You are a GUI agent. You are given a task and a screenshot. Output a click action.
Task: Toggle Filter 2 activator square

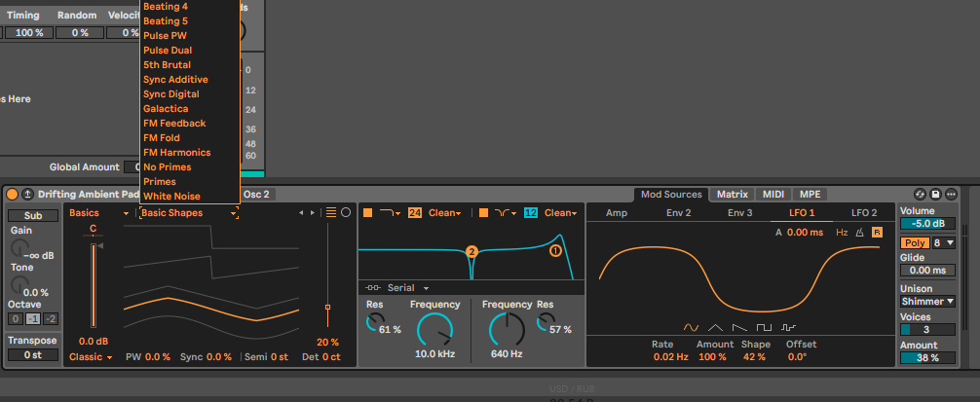click(483, 213)
